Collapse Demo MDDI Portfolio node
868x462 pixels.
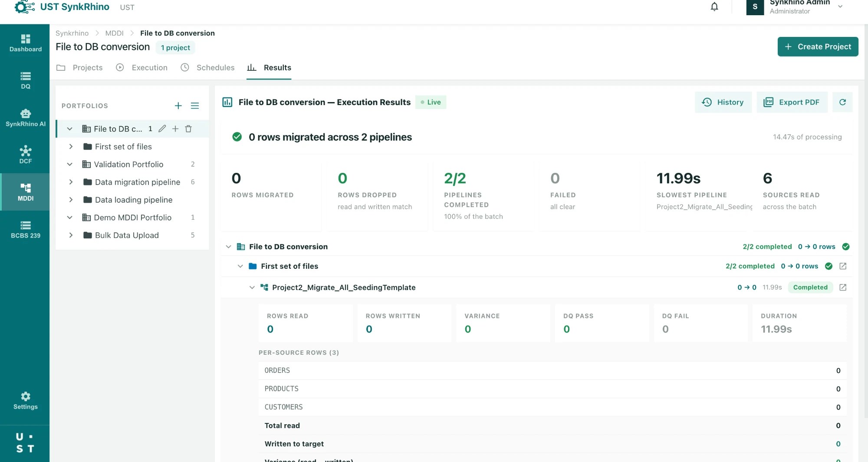[x=69, y=218]
